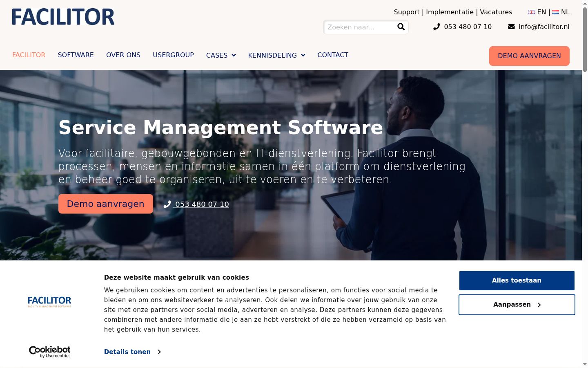This screenshot has width=588, height=368.
Task: Open the Support link
Action: pyautogui.click(x=407, y=12)
